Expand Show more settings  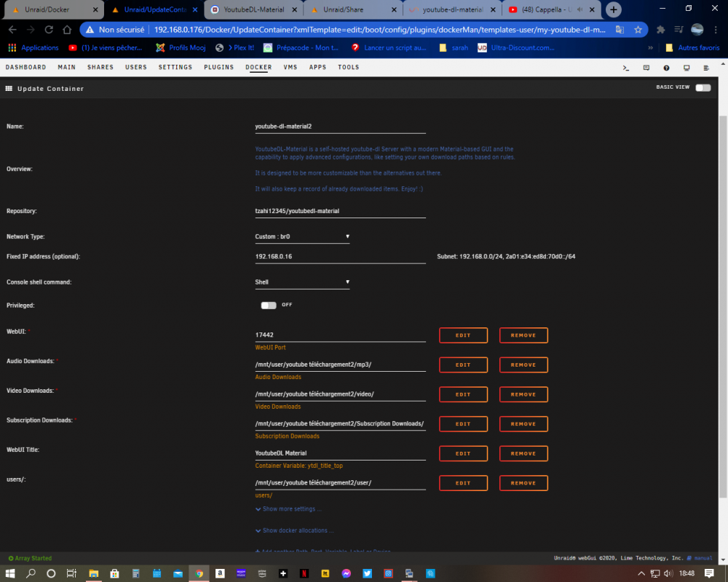pos(288,509)
